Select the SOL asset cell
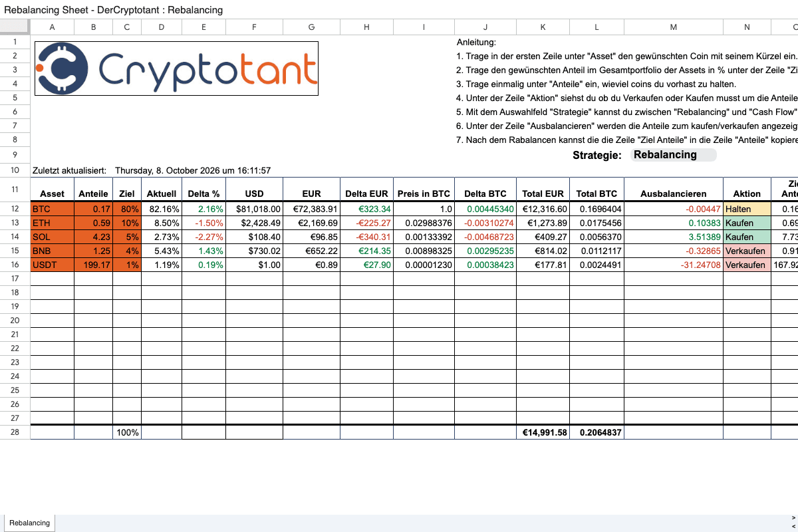The image size is (798, 532). 53,237
